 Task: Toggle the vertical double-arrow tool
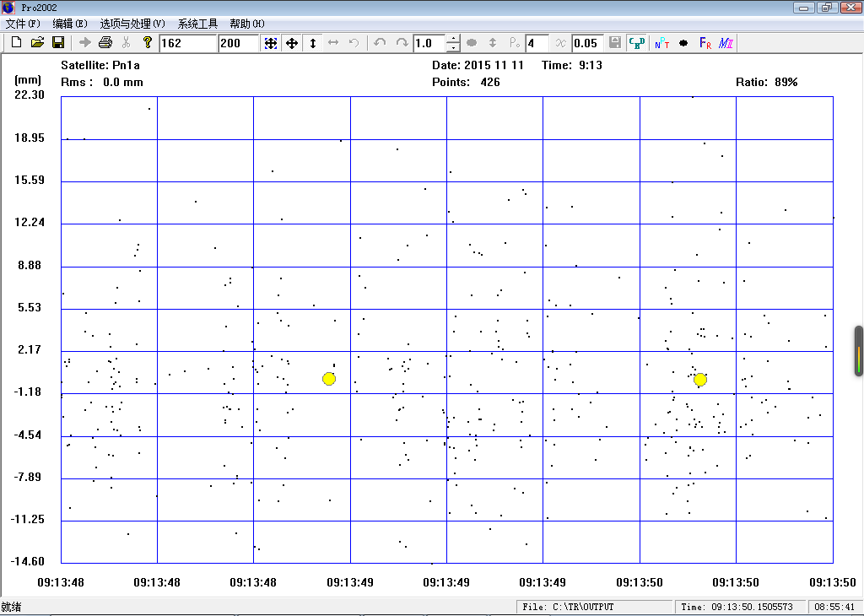(x=313, y=43)
